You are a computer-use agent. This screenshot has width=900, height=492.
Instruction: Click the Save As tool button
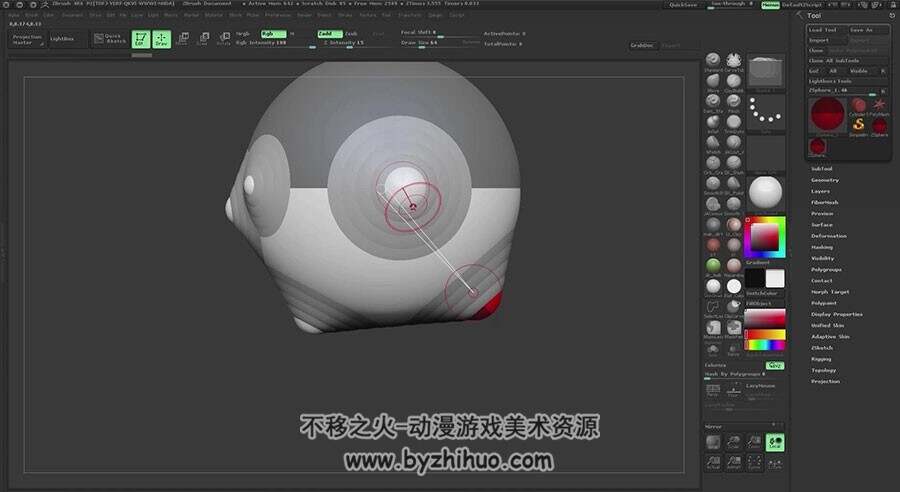869,30
